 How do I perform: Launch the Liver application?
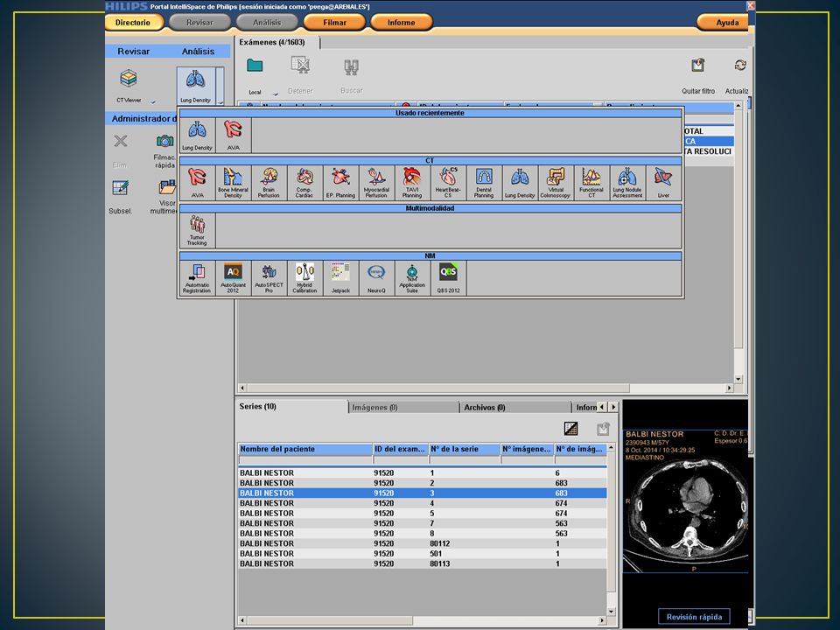(663, 182)
